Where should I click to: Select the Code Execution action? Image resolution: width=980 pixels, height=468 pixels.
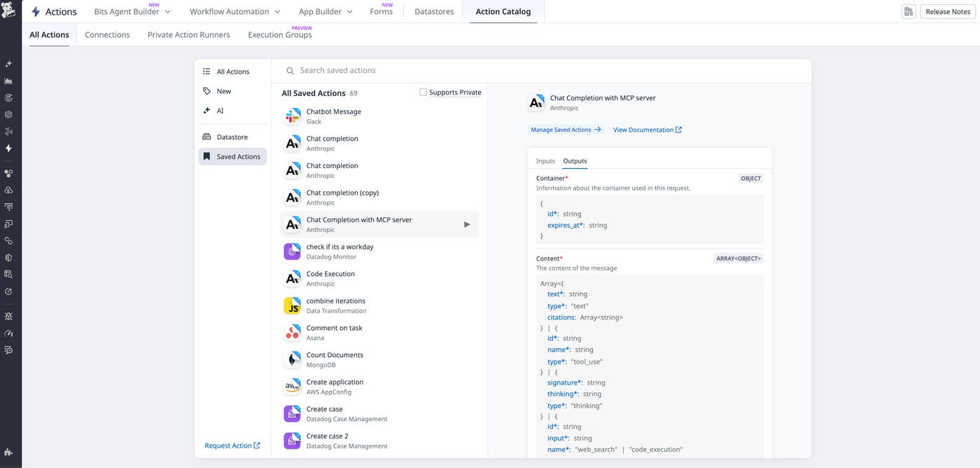point(379,279)
